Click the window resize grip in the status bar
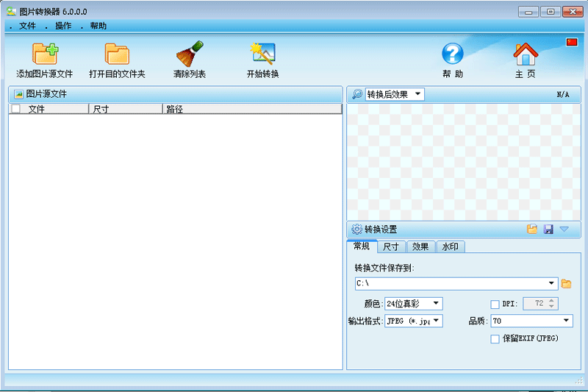 (579, 381)
